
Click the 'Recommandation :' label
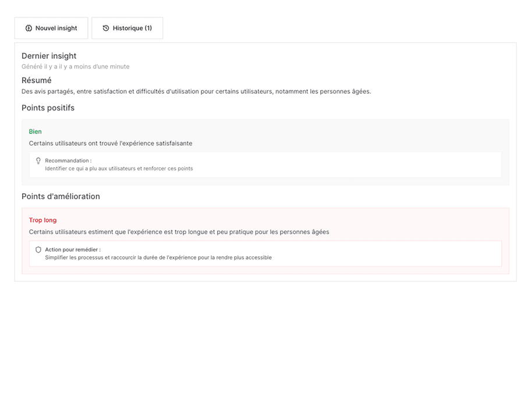click(68, 161)
